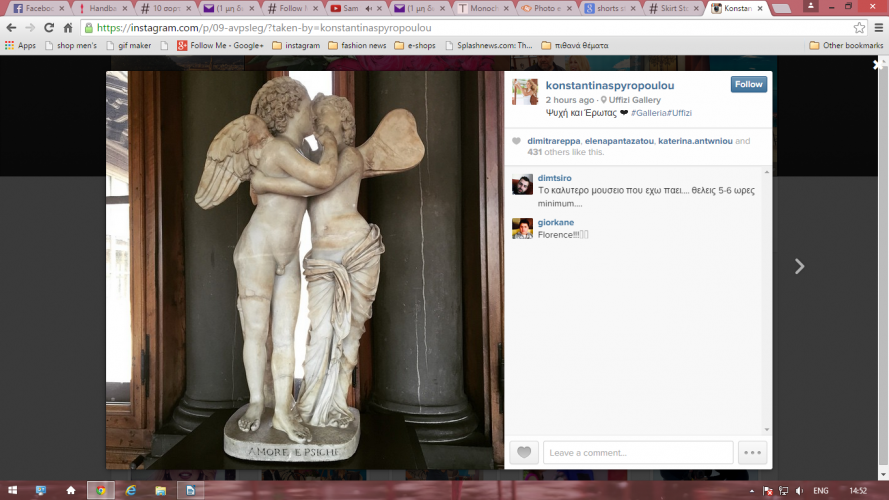Go forward in browser history
This screenshot has height=500, width=889.
pyautogui.click(x=30, y=28)
